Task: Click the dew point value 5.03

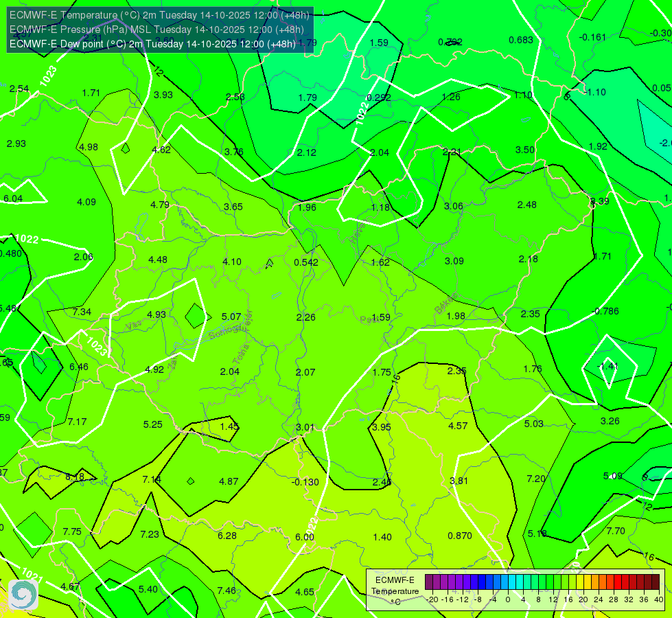Action: tap(533, 424)
